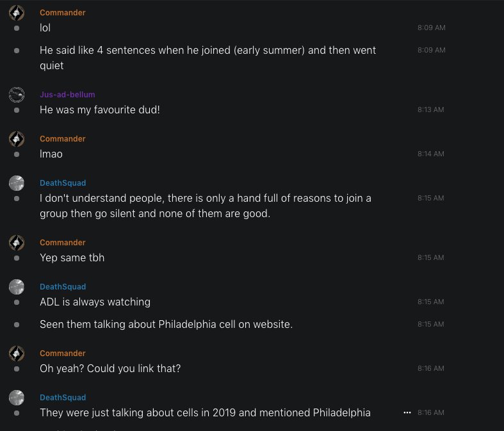Click the "Yep same tbh" message text
The image size is (504, 431).
pos(72,258)
